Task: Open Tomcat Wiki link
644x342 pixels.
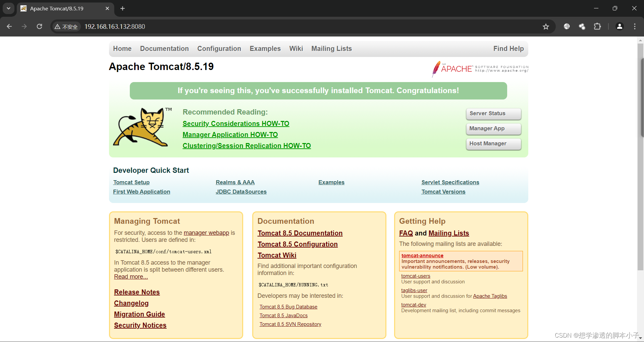Action: click(277, 255)
